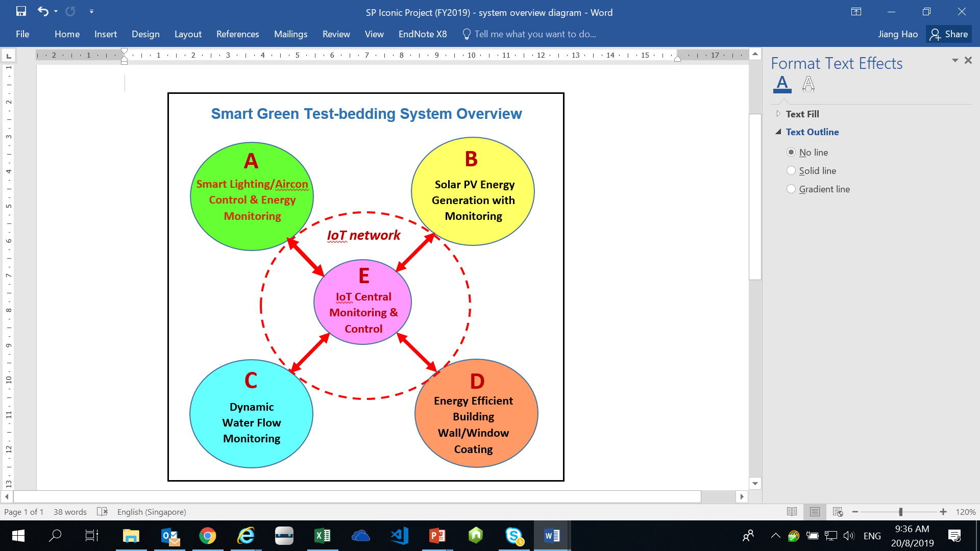Click the zoom slider handle

click(901, 512)
